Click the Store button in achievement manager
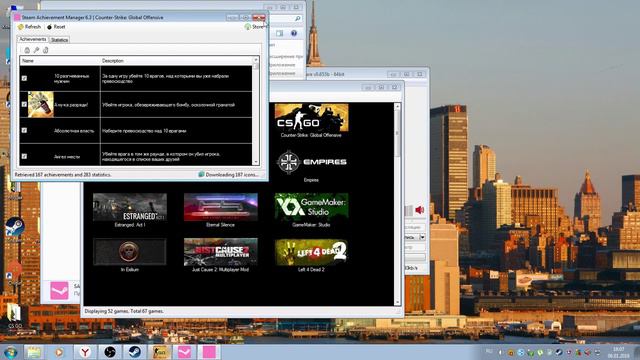640x360 pixels. 254,27
